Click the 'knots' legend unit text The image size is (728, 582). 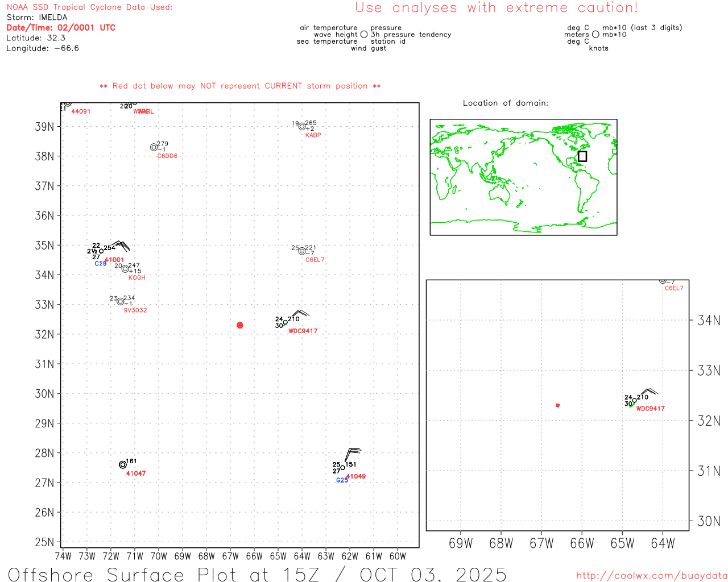(599, 48)
